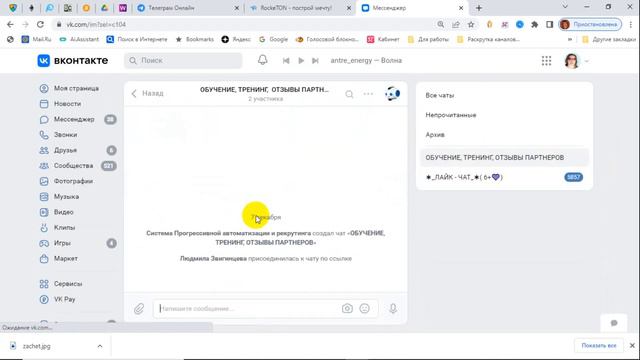
Task: Switch to RockeTON browser tab
Action: point(300,8)
